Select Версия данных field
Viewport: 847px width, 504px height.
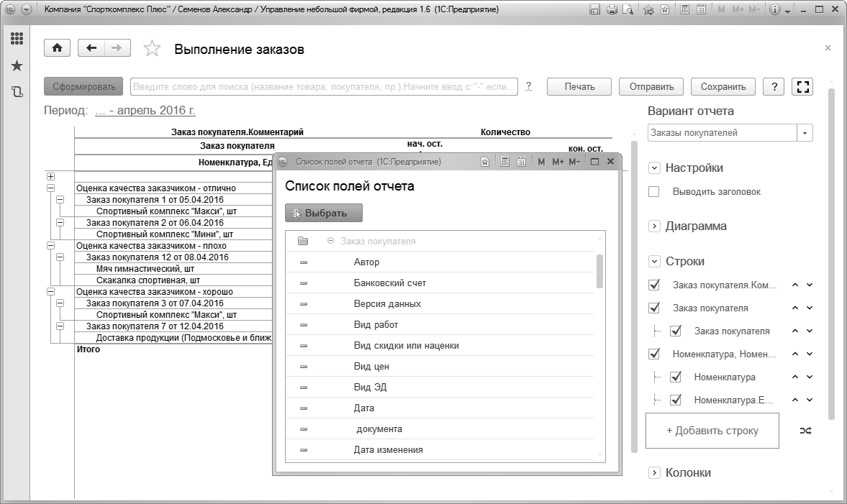click(x=439, y=304)
